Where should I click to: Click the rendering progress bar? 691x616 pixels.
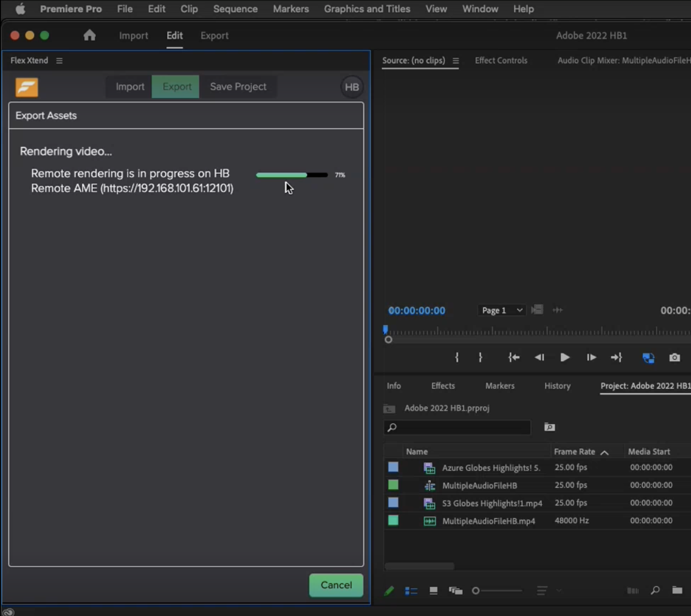coord(292,175)
